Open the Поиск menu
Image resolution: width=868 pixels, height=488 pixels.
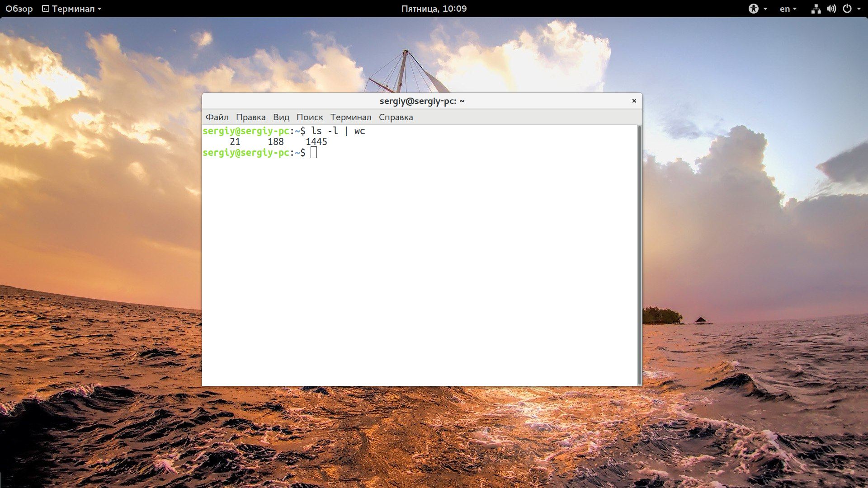(310, 117)
